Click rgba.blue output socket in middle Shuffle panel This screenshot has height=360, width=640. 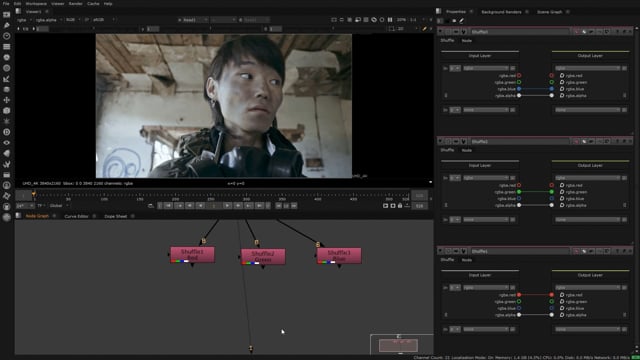(551, 198)
